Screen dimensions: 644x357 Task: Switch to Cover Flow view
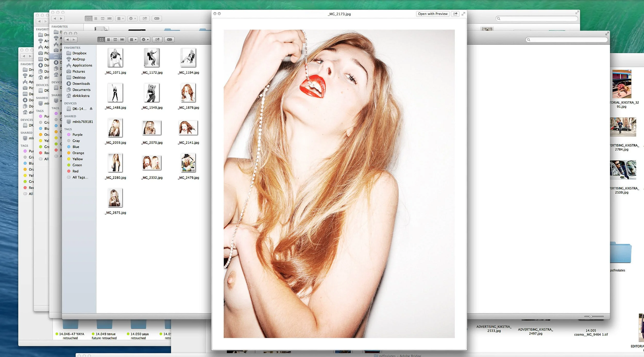(122, 39)
